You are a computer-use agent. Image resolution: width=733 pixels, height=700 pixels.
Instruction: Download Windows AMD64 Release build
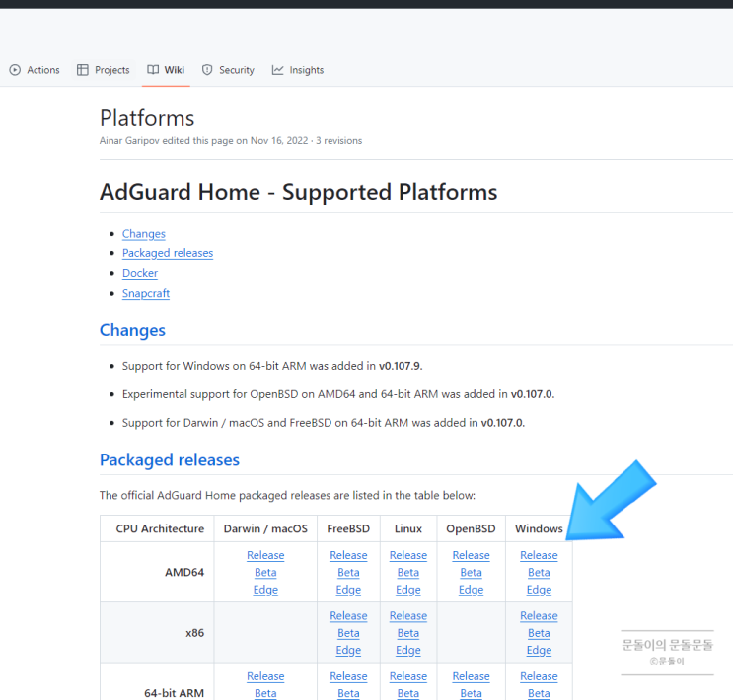coord(539,555)
